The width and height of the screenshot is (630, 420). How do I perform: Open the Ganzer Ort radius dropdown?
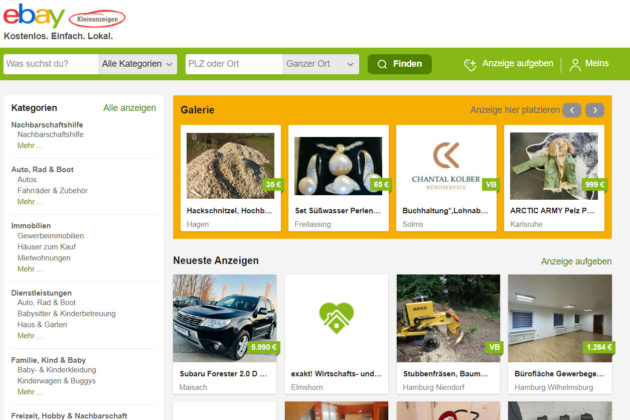[321, 64]
